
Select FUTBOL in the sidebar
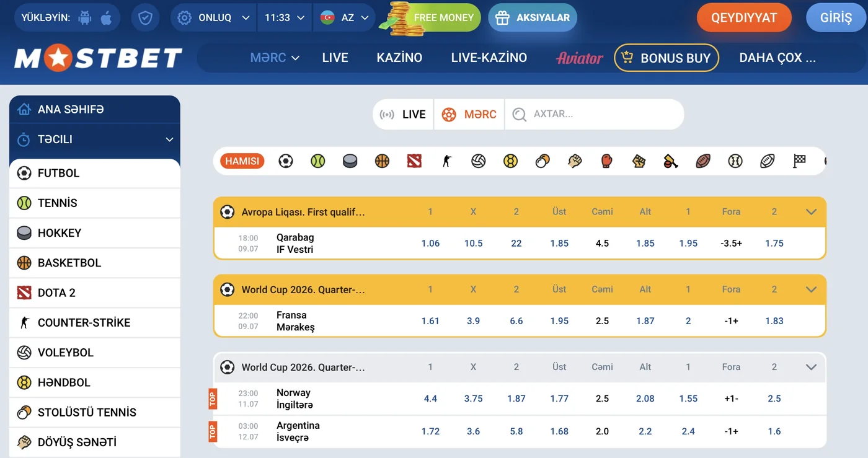pyautogui.click(x=95, y=174)
